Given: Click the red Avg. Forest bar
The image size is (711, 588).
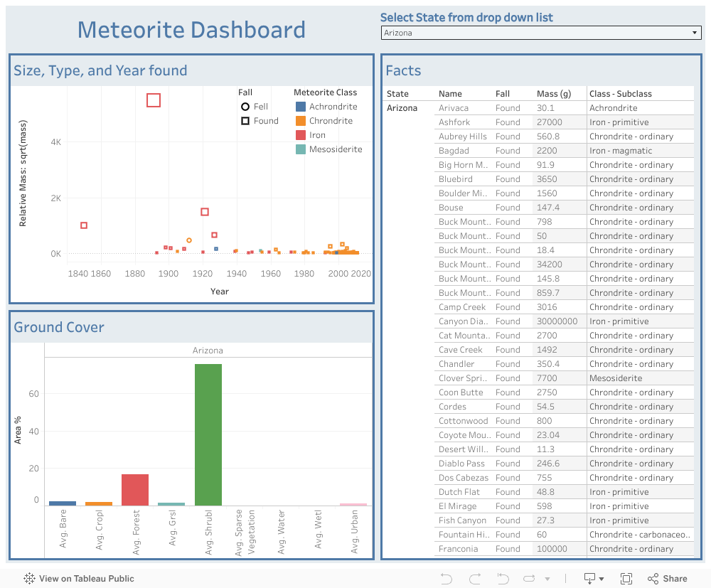Looking at the screenshot, I should tap(135, 489).
